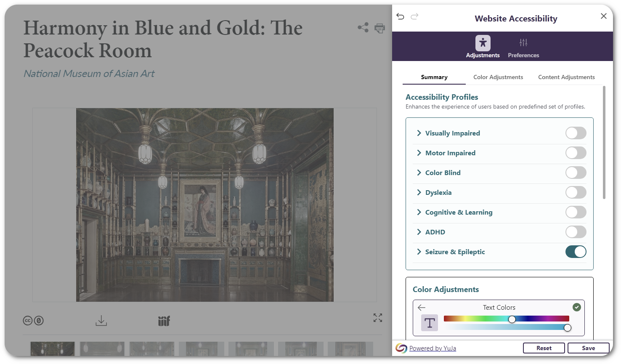Open the Adjustments accessibility icon
621x364 pixels.
[x=483, y=43]
